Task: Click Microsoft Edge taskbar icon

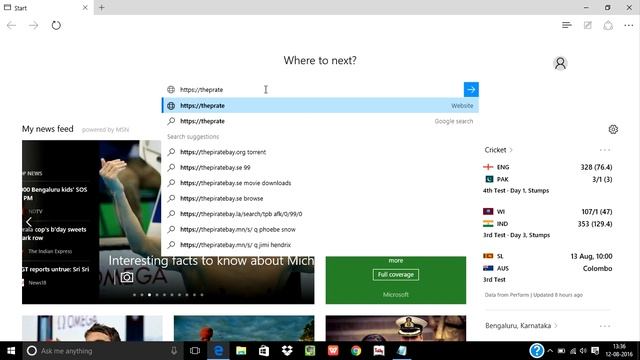Action: [x=218, y=351]
